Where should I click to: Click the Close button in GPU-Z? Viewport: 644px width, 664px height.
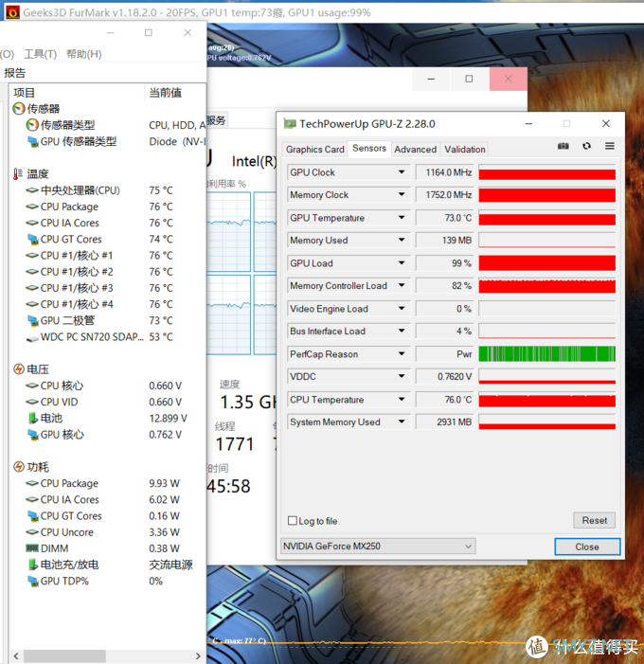[x=587, y=547]
